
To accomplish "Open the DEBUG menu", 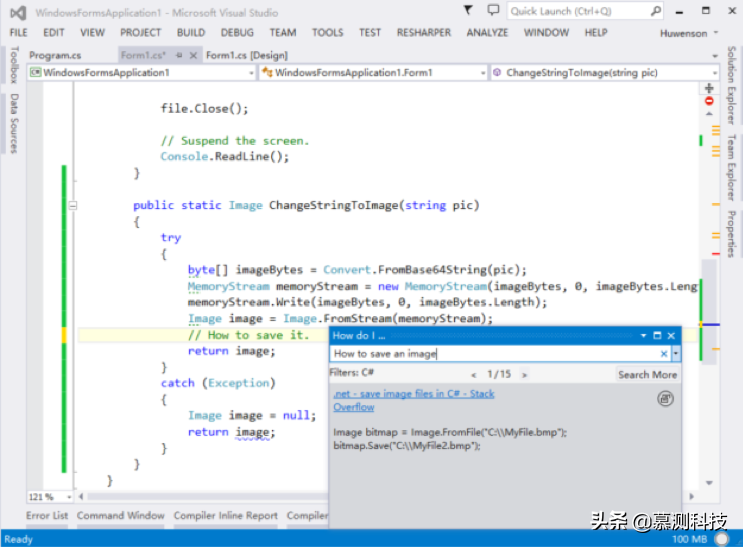I will tap(237, 33).
